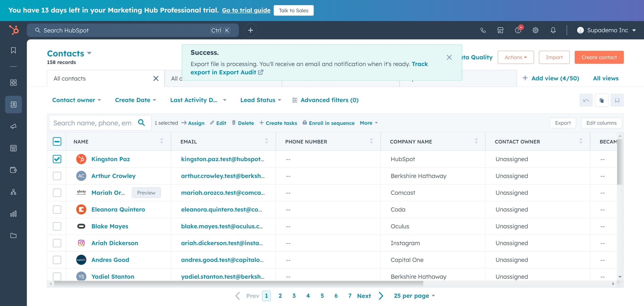This screenshot has width=644, height=306.
Task: Click the Search HubSpot field
Action: tap(126, 30)
